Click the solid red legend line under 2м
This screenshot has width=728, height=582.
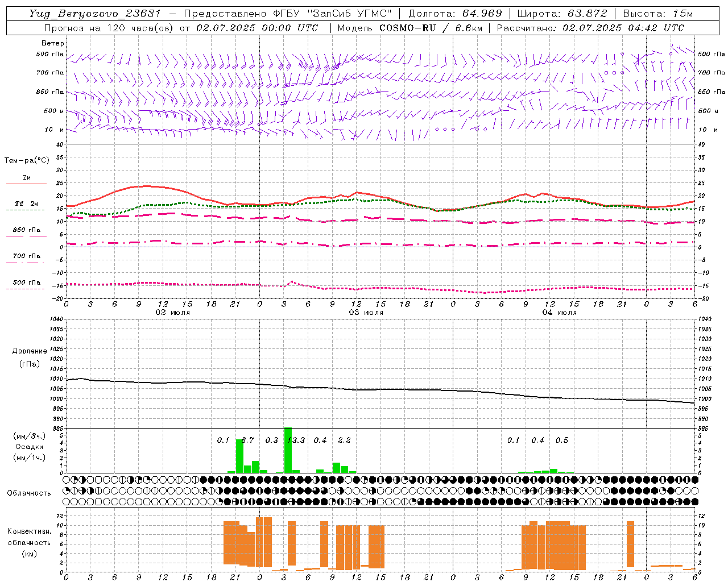[x=26, y=184]
